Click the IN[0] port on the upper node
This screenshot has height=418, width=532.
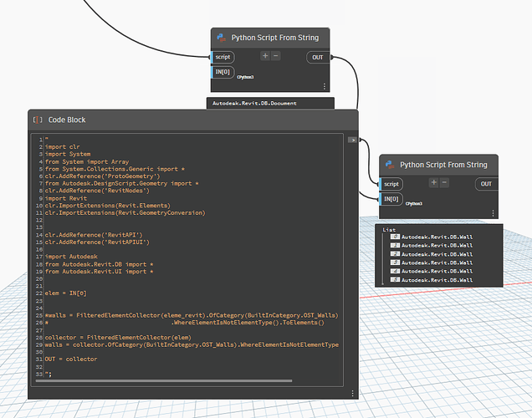(223, 73)
